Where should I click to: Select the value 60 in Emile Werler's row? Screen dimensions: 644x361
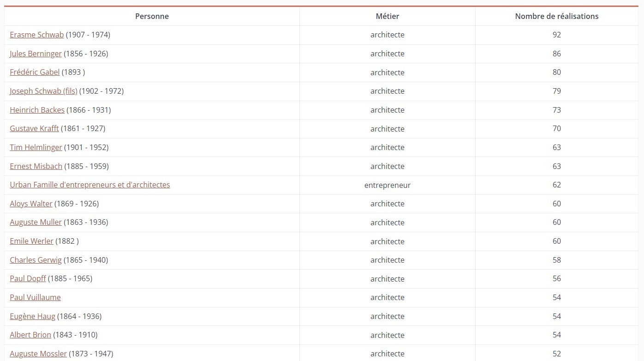click(x=557, y=241)
